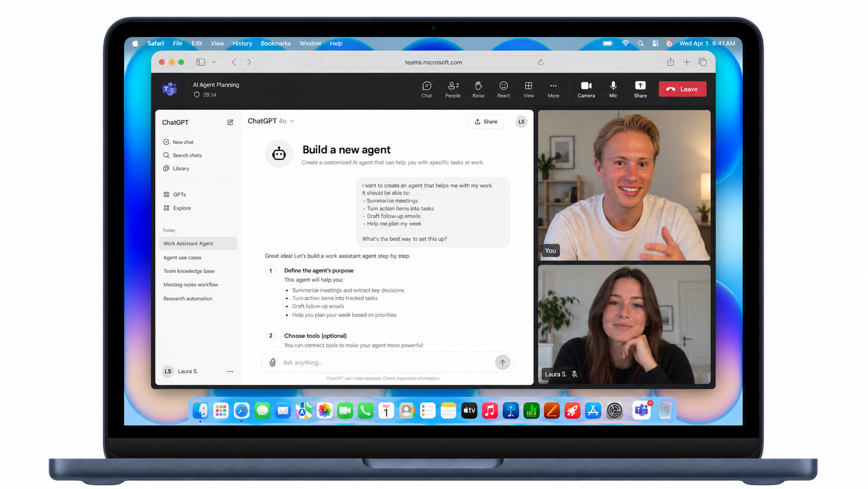868x489 pixels.
Task: Show the People participant list
Action: (453, 89)
